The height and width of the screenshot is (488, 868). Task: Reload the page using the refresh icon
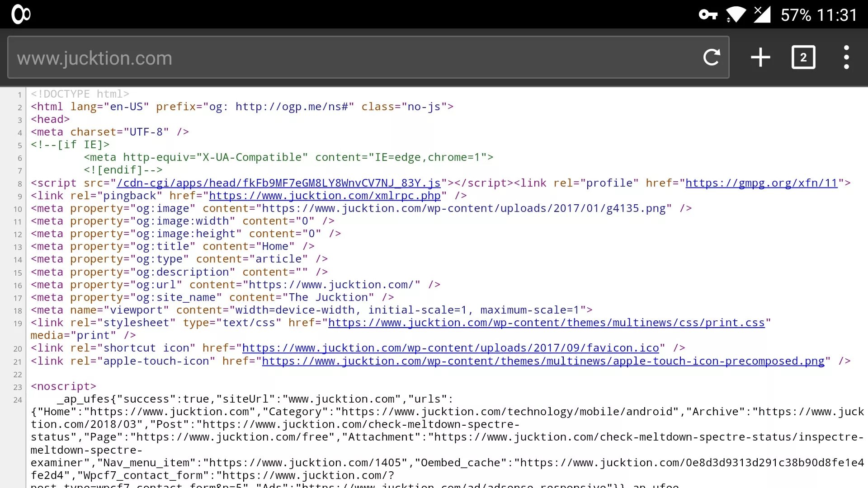pos(712,57)
